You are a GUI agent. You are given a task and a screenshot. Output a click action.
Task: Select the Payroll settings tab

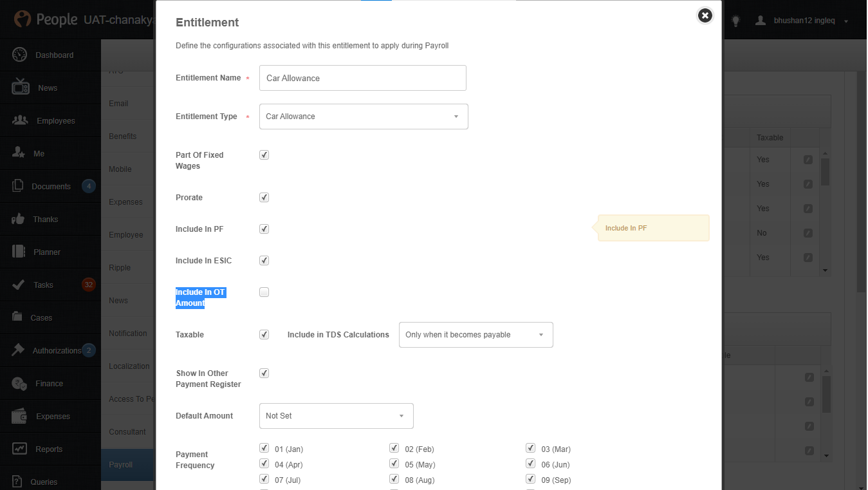[x=121, y=464]
